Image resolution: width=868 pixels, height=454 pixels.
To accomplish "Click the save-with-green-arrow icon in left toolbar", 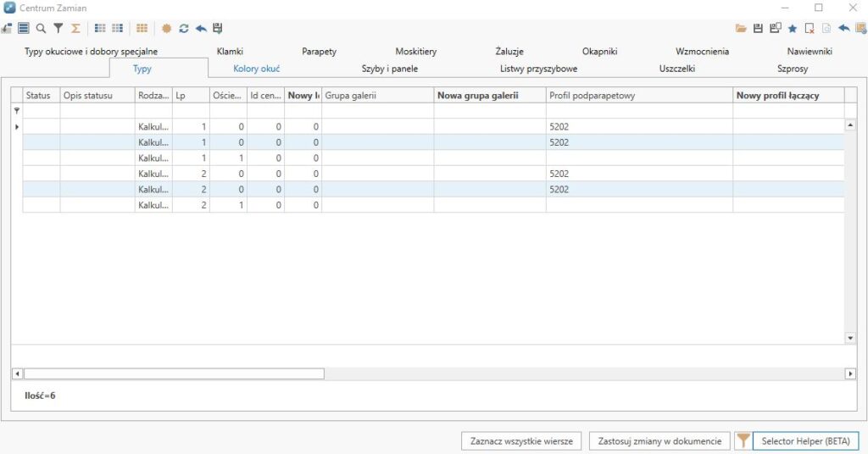I will [218, 28].
